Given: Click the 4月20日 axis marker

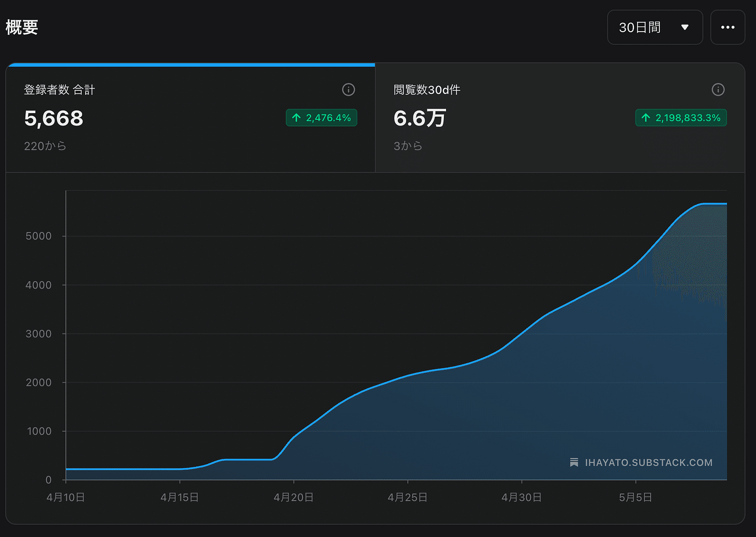Looking at the screenshot, I should click(293, 497).
